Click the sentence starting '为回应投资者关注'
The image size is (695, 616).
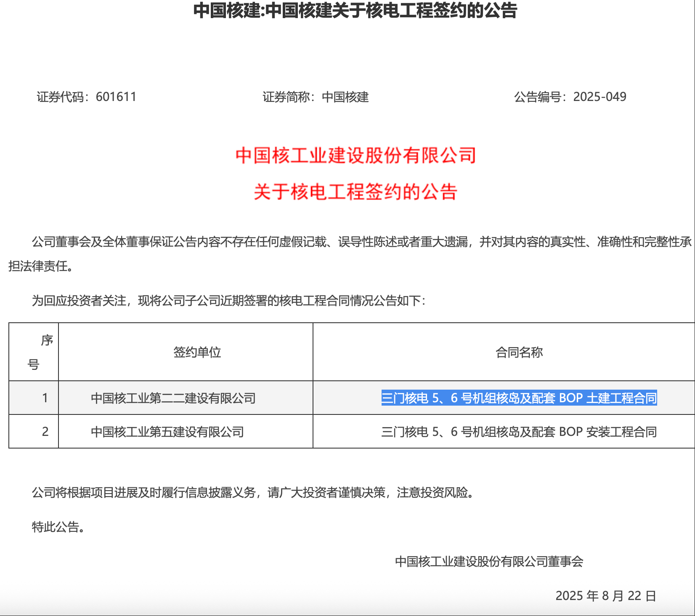[229, 301]
